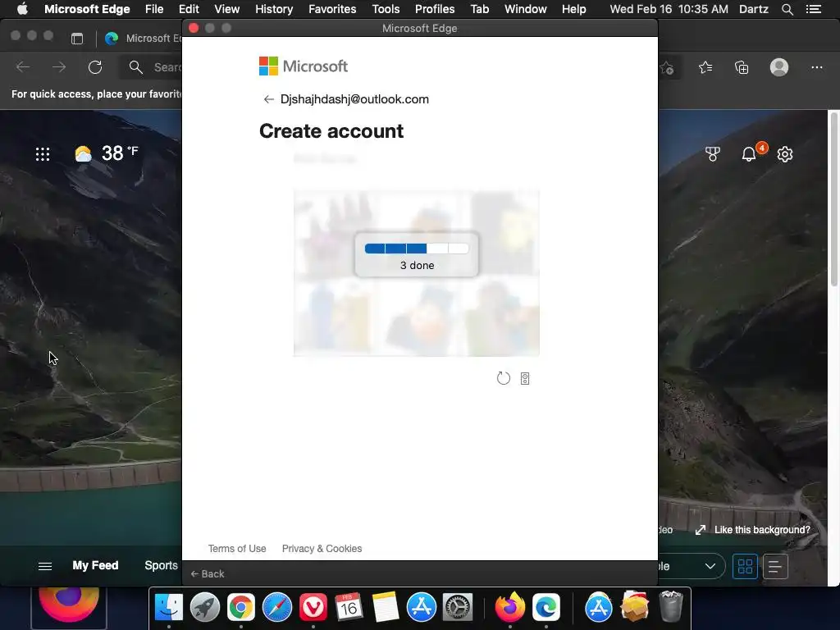840x630 pixels.
Task: Switch feed to grid layout view
Action: tap(745, 566)
